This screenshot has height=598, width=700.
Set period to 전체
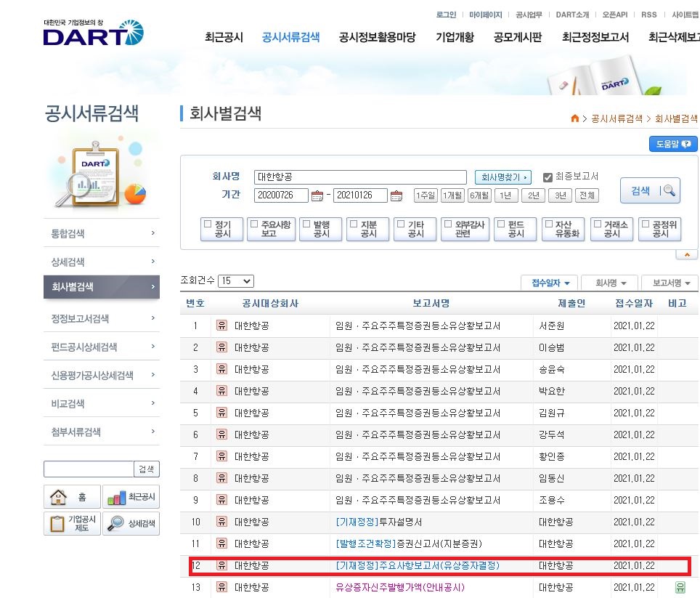point(587,195)
